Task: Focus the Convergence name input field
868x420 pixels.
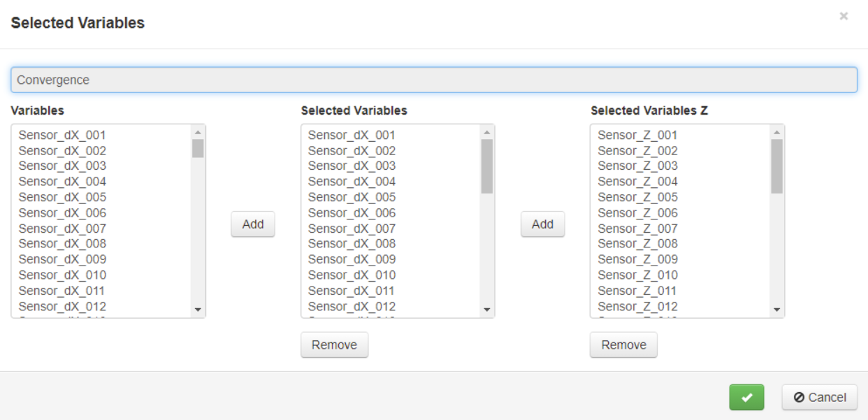Action: click(x=434, y=80)
